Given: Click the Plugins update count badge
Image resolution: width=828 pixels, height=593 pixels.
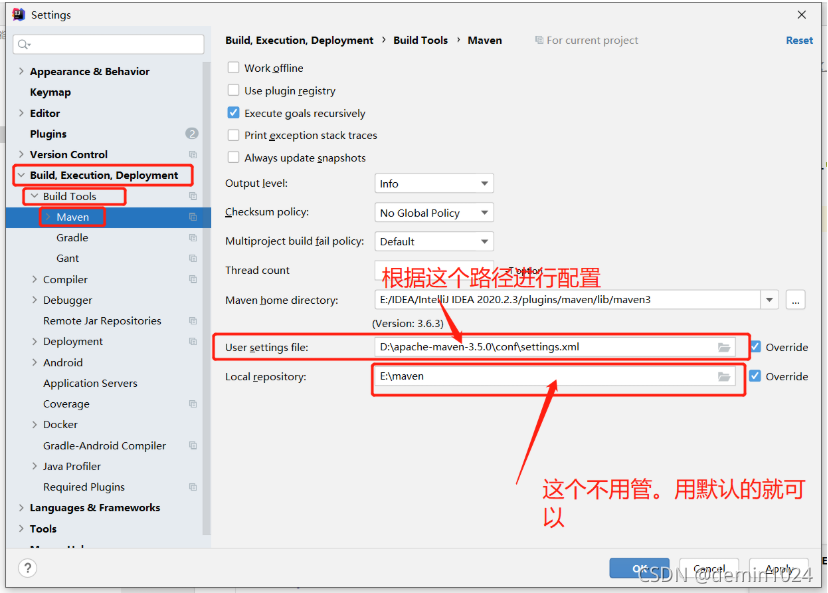Looking at the screenshot, I should [x=192, y=134].
